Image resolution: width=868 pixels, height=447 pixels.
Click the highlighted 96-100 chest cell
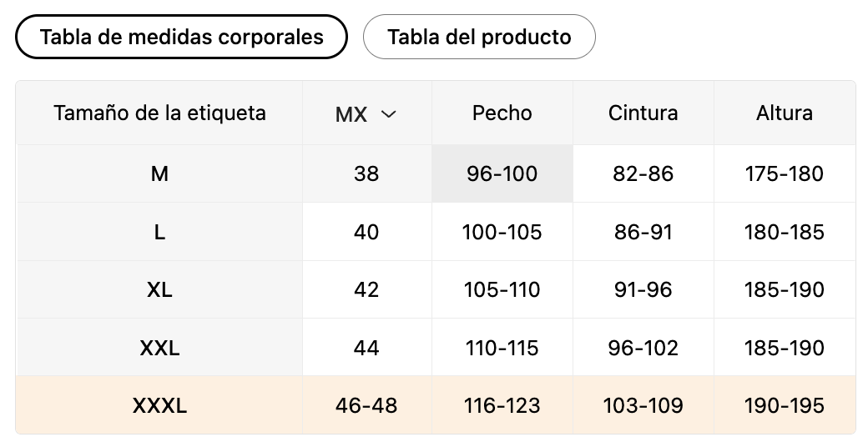pyautogui.click(x=502, y=173)
